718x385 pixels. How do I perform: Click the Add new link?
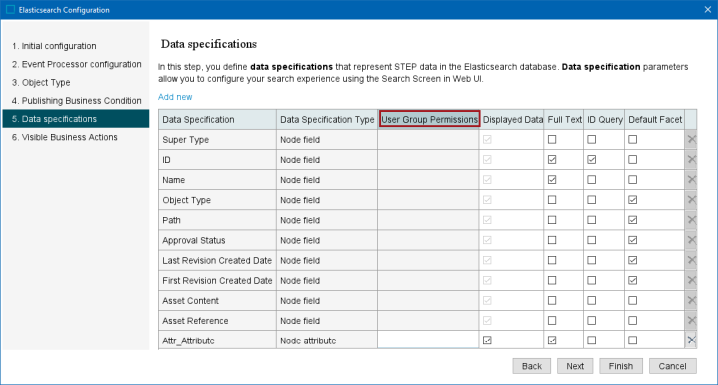click(175, 97)
